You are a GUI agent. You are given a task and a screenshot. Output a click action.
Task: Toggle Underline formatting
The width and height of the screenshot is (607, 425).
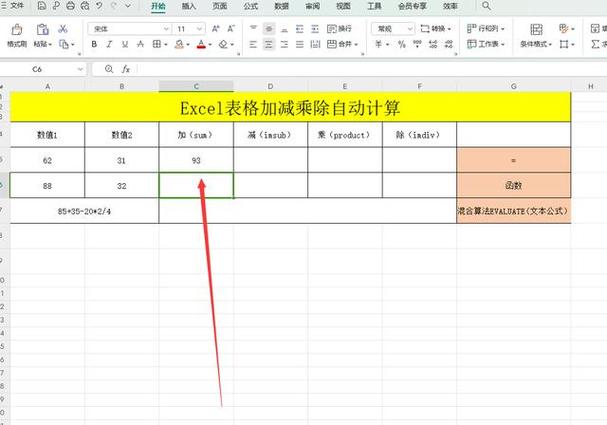tap(125, 44)
